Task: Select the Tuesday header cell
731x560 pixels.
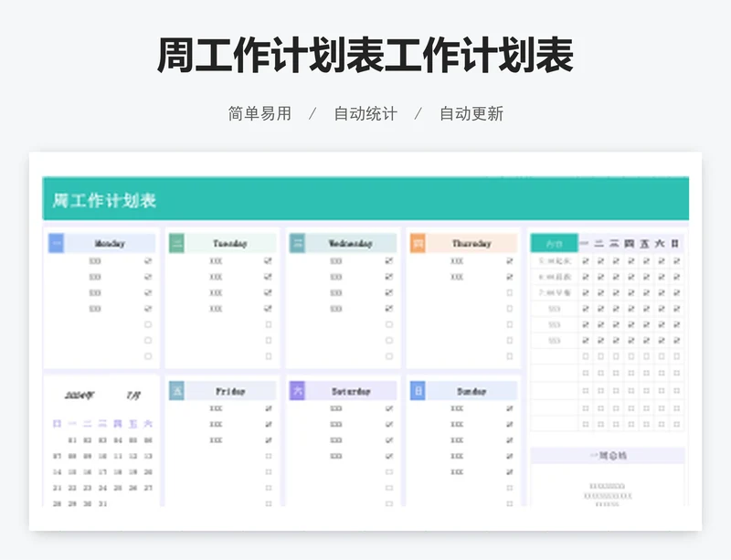Action: coord(230,243)
